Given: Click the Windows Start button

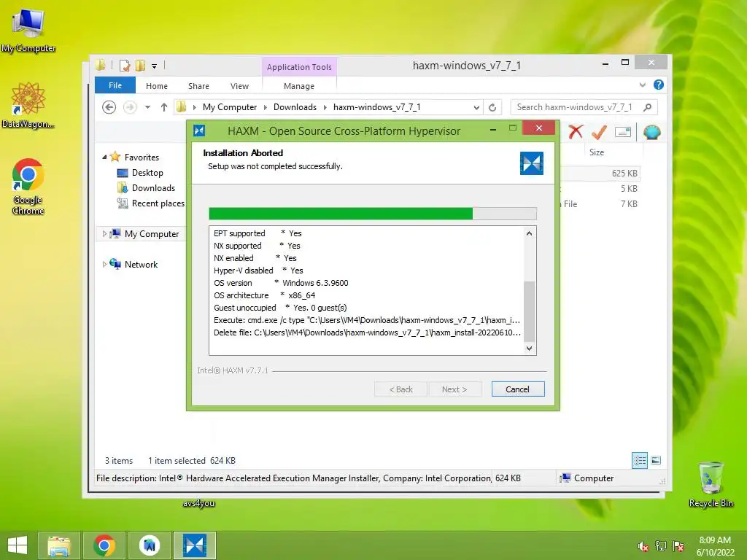Looking at the screenshot, I should pyautogui.click(x=18, y=545).
